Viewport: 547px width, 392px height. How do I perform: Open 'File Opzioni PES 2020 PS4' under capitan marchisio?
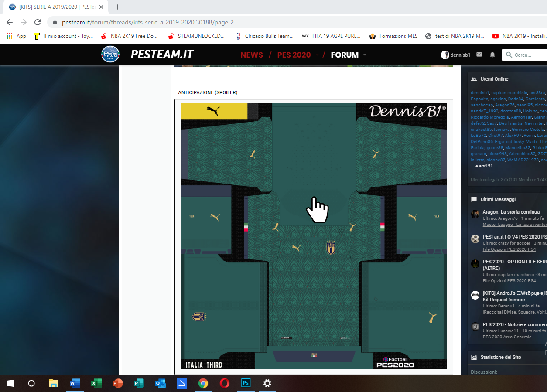pos(509,280)
